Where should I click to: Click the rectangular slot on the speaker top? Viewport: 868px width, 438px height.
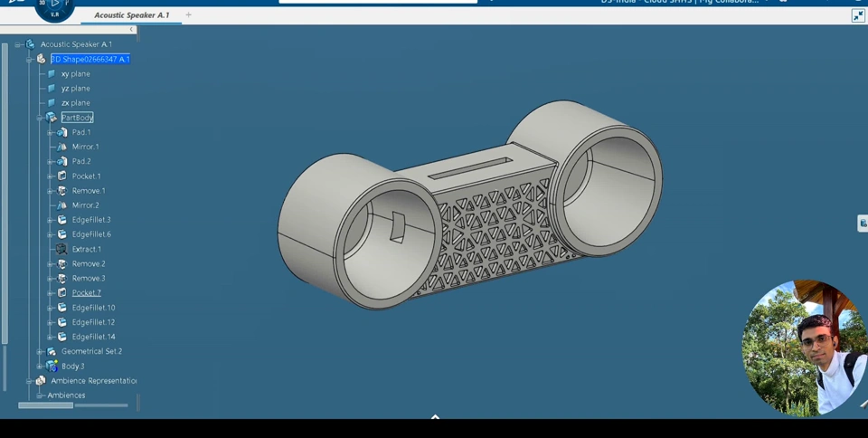(x=470, y=167)
